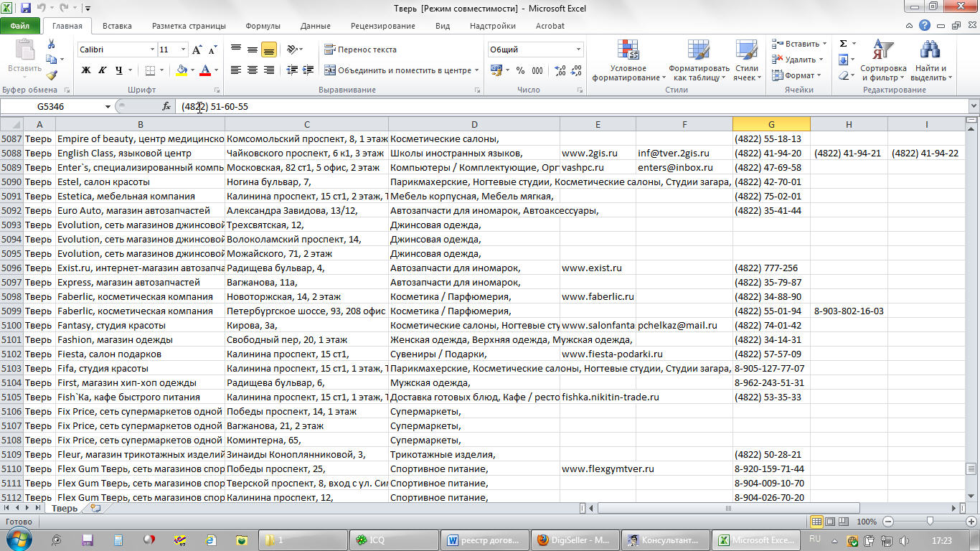The width and height of the screenshot is (980, 551).
Task: Apply bold with the Ж button
Action: [86, 70]
